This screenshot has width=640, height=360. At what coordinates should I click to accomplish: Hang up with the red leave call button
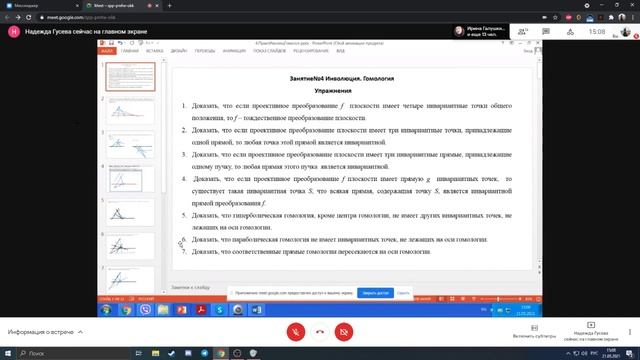click(320, 332)
